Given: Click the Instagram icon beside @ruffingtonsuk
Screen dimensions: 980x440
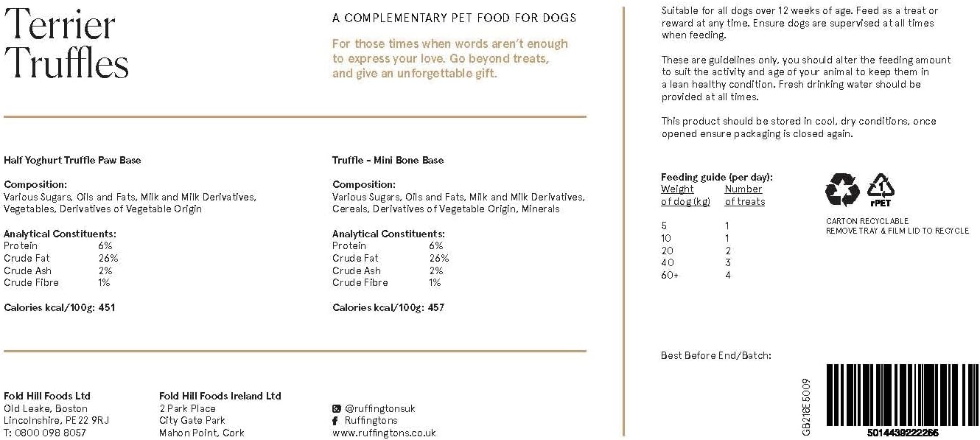Looking at the screenshot, I should point(337,408).
